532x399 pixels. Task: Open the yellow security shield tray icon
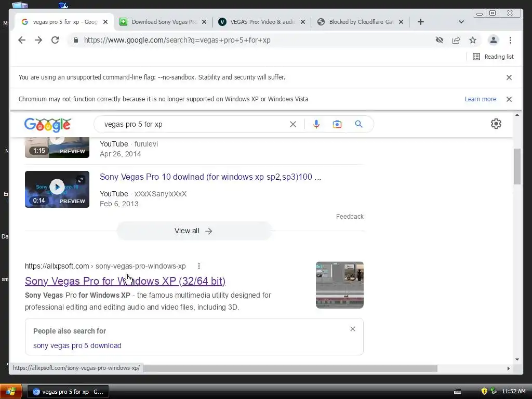click(484, 391)
